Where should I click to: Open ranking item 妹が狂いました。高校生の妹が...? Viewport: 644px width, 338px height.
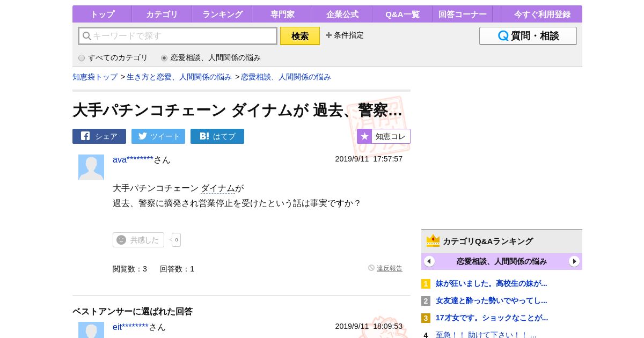click(x=491, y=283)
